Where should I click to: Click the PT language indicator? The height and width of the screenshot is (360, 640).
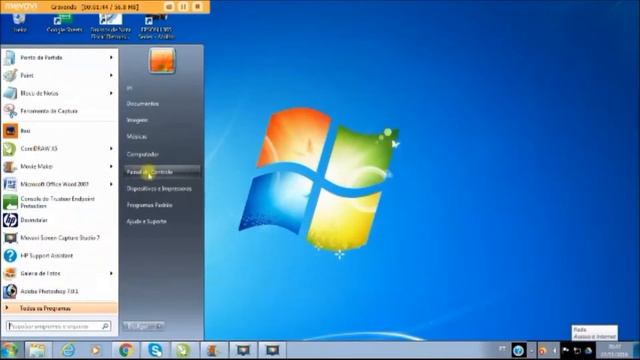[502, 349]
